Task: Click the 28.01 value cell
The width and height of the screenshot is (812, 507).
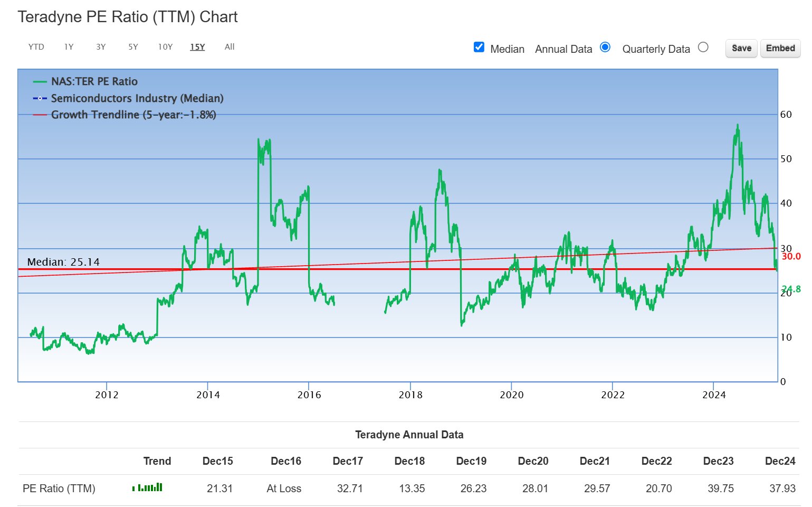Action: coord(535,489)
